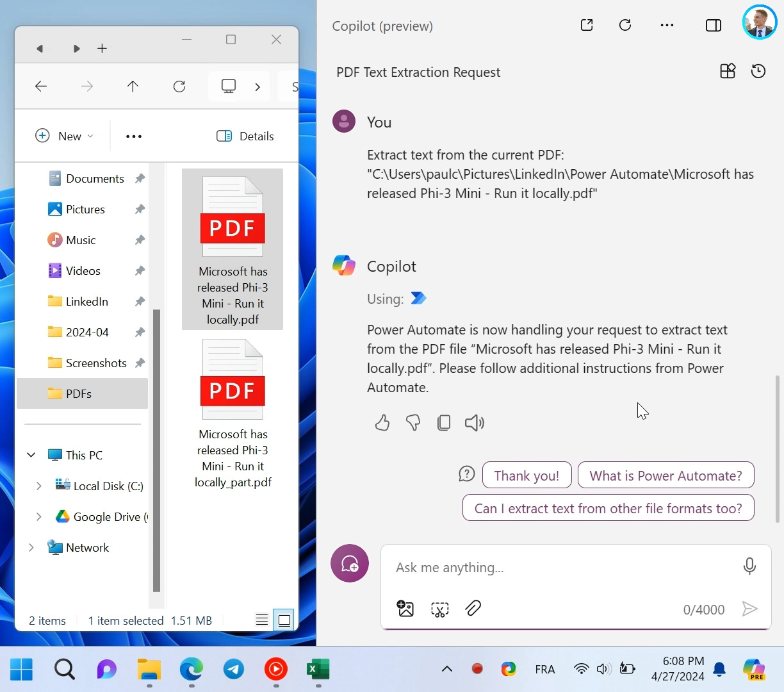Start a new topic in Copilot
Viewport: 784px width, 692px height.
(350, 563)
